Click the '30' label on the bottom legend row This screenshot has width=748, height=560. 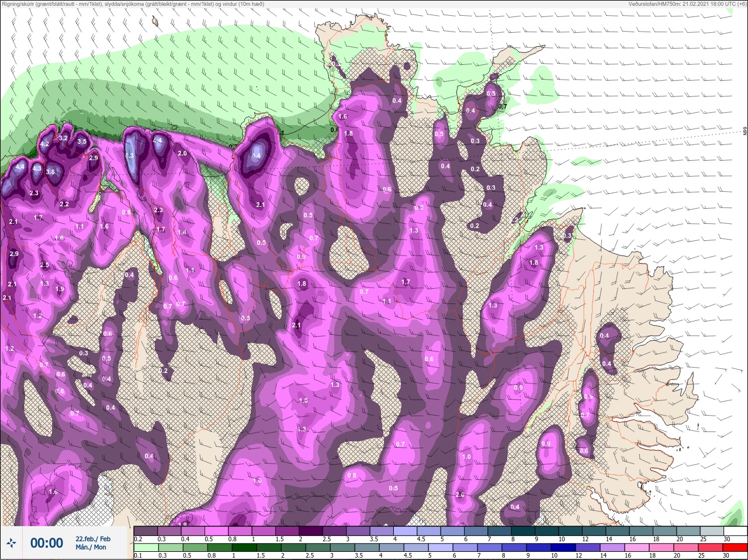point(727,556)
